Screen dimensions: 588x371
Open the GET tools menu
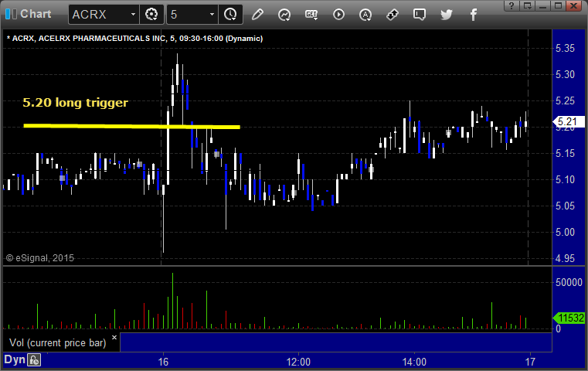pos(311,15)
